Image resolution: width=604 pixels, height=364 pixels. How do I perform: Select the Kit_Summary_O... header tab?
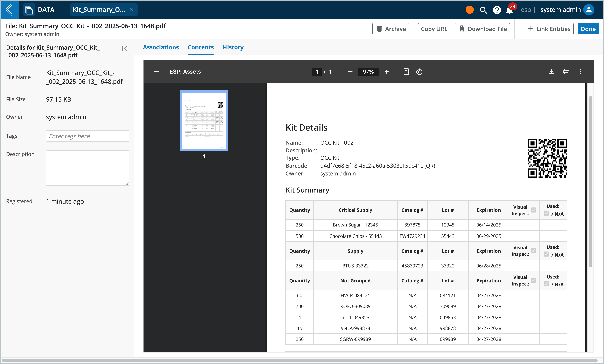click(99, 9)
